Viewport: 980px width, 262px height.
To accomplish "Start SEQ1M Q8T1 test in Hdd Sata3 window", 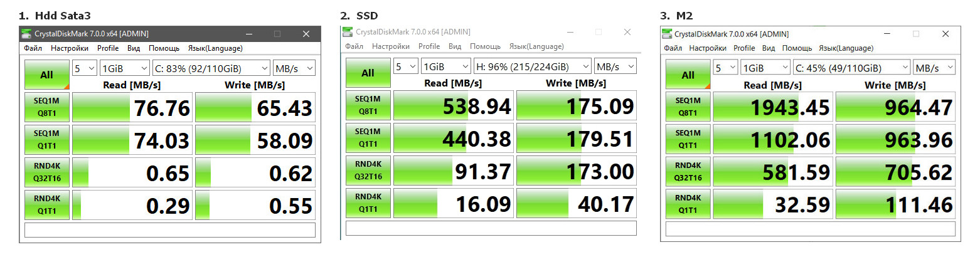I will (46, 108).
